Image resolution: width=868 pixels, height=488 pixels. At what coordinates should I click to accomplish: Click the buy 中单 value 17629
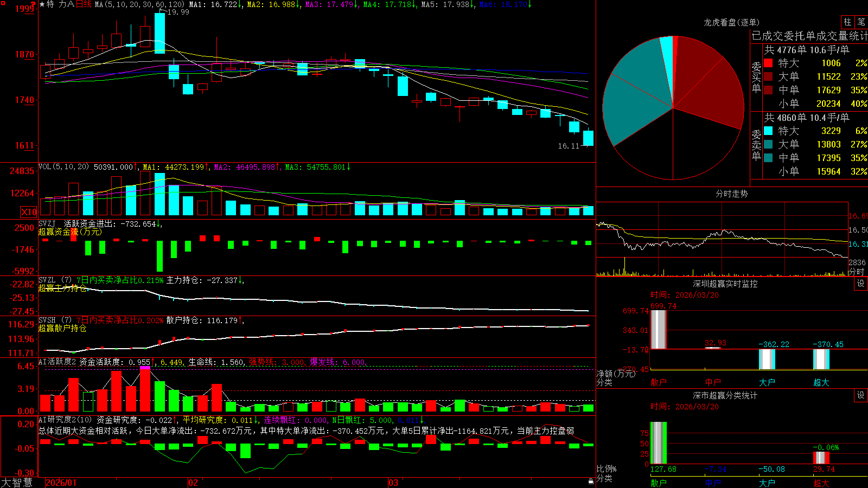tap(828, 90)
